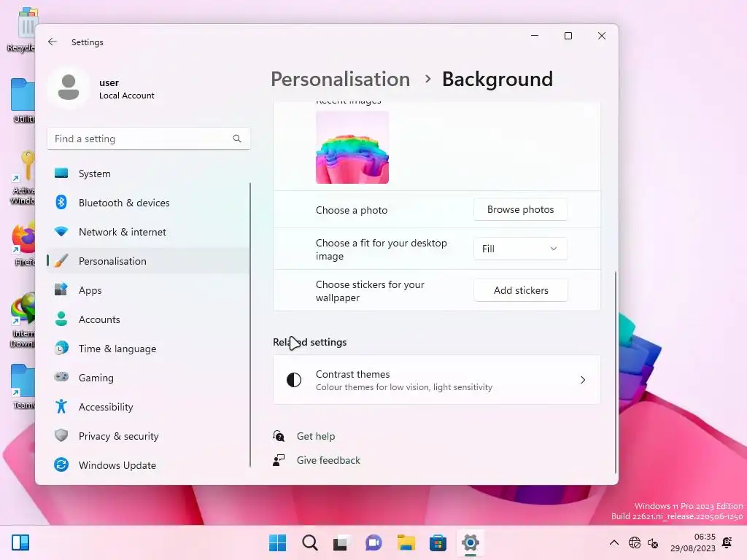The width and height of the screenshot is (747, 560).
Task: Click the Contrast themes chevron arrow
Action: tap(583, 380)
